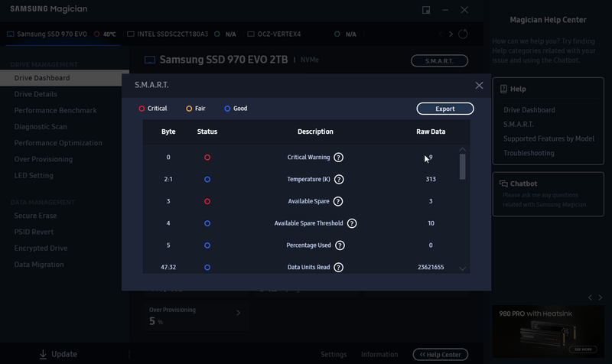The image size is (612, 364).
Task: Click the Byte column header
Action: click(x=168, y=132)
